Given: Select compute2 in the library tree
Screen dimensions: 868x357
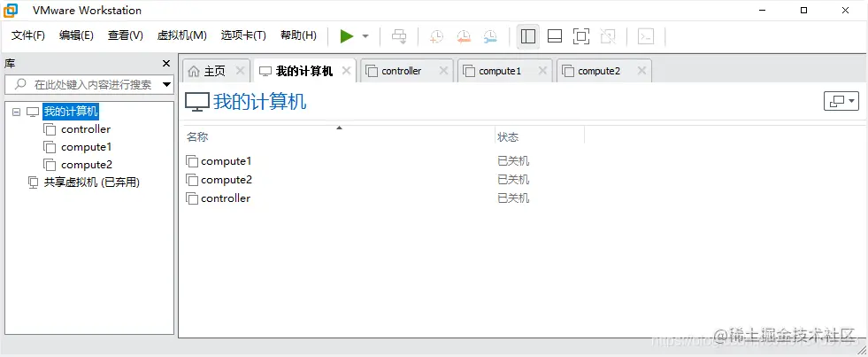Looking at the screenshot, I should 87,165.
